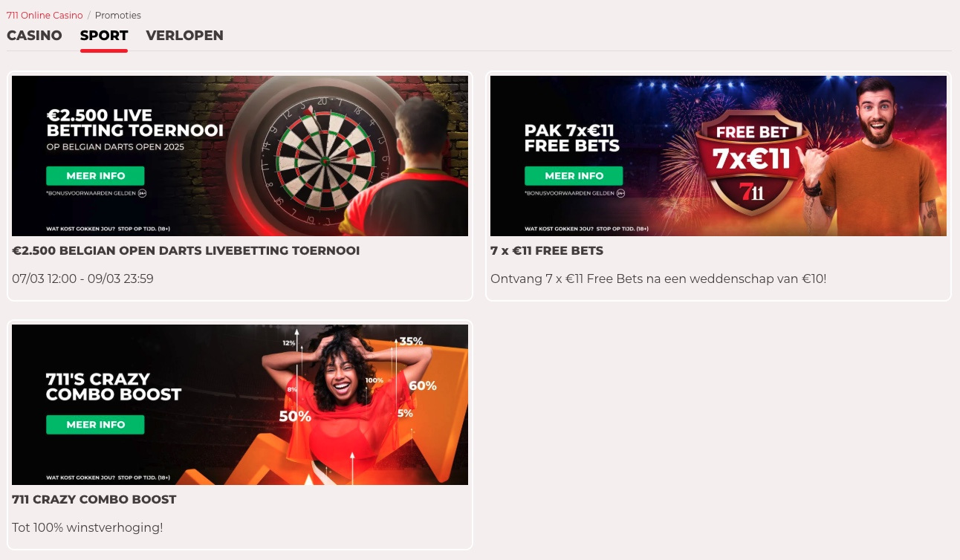Click the dartboard graphic in the tournament banner

point(324,157)
